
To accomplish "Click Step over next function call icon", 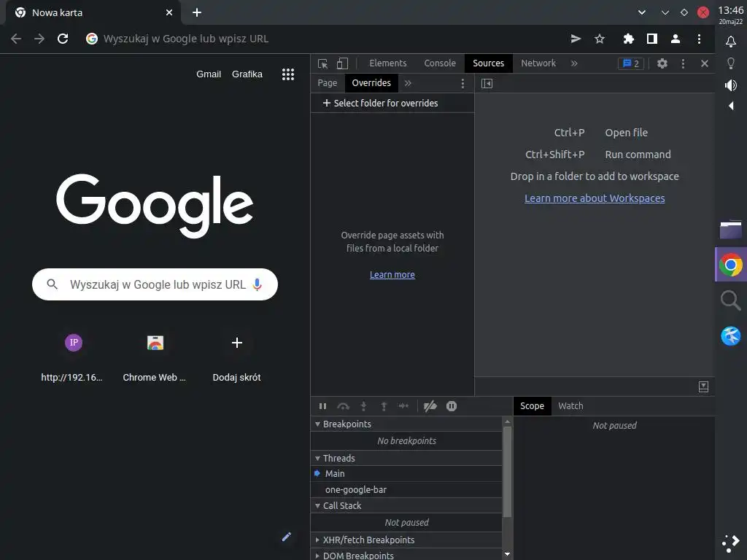I will coord(343,406).
